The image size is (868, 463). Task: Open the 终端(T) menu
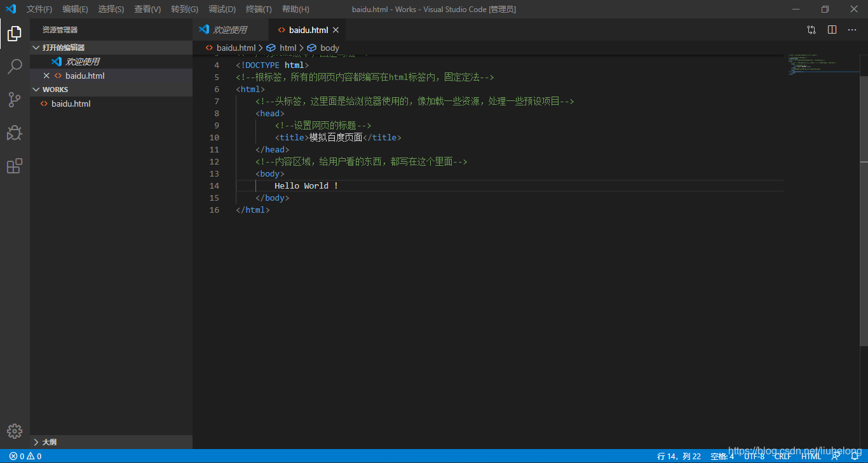pos(259,9)
